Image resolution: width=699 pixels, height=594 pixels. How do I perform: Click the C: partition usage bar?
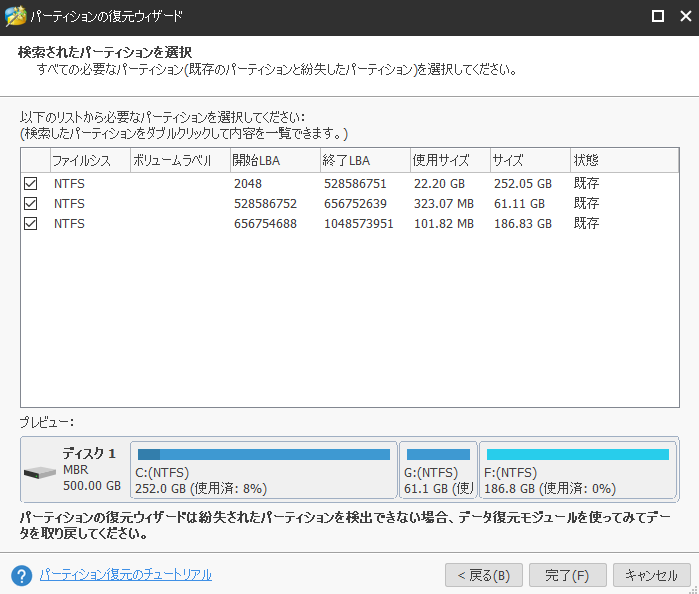[264, 454]
